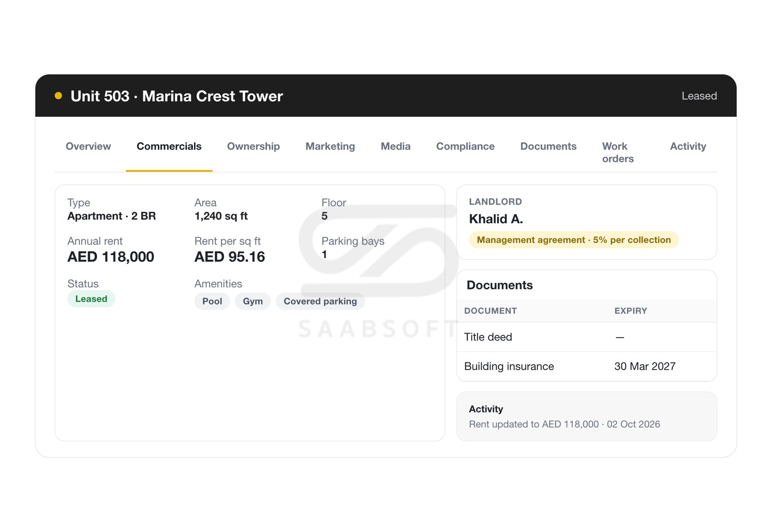
Task: Select the Commercials tab
Action: 169,146
